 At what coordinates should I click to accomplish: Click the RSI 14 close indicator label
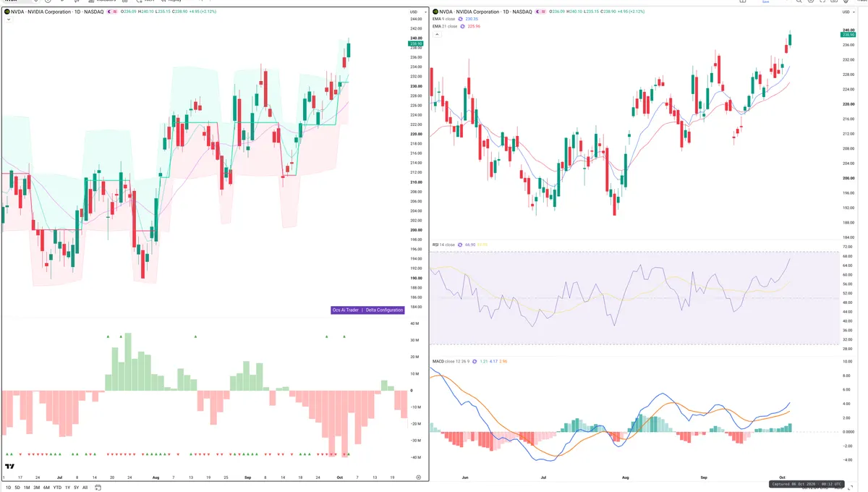(443, 245)
